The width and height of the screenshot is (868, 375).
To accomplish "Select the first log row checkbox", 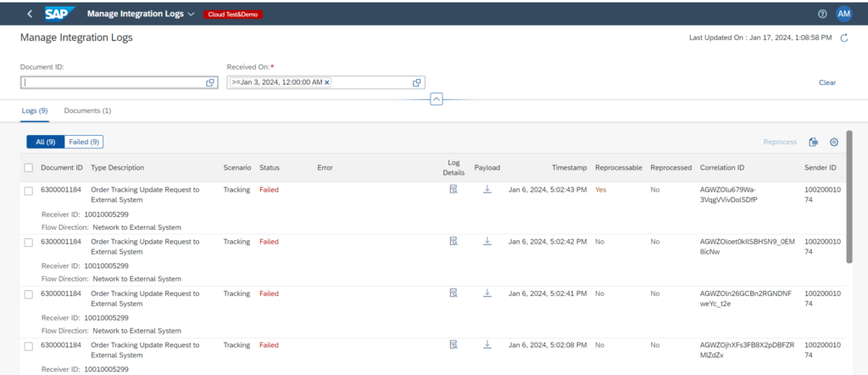I will (x=29, y=191).
